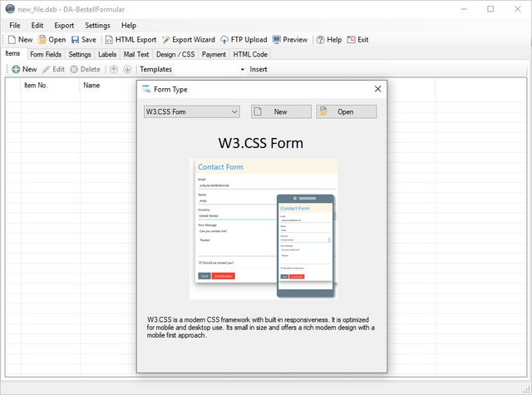Click the Insert button

coord(259,69)
